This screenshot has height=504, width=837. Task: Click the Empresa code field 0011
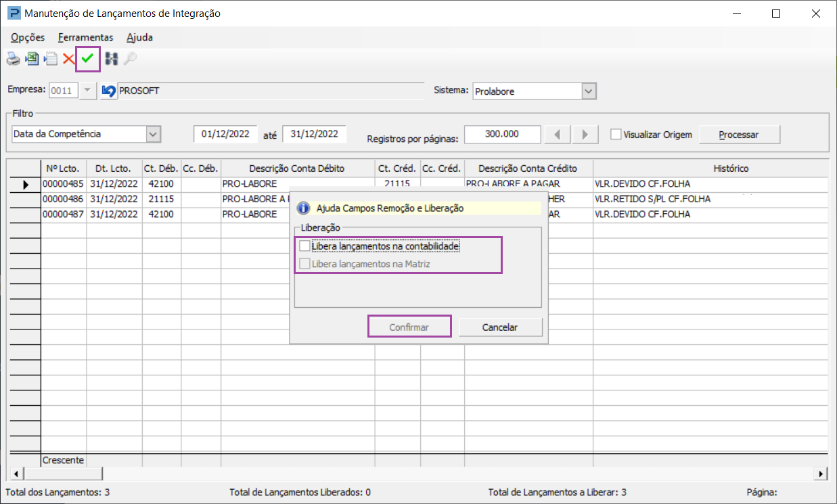[x=63, y=91]
